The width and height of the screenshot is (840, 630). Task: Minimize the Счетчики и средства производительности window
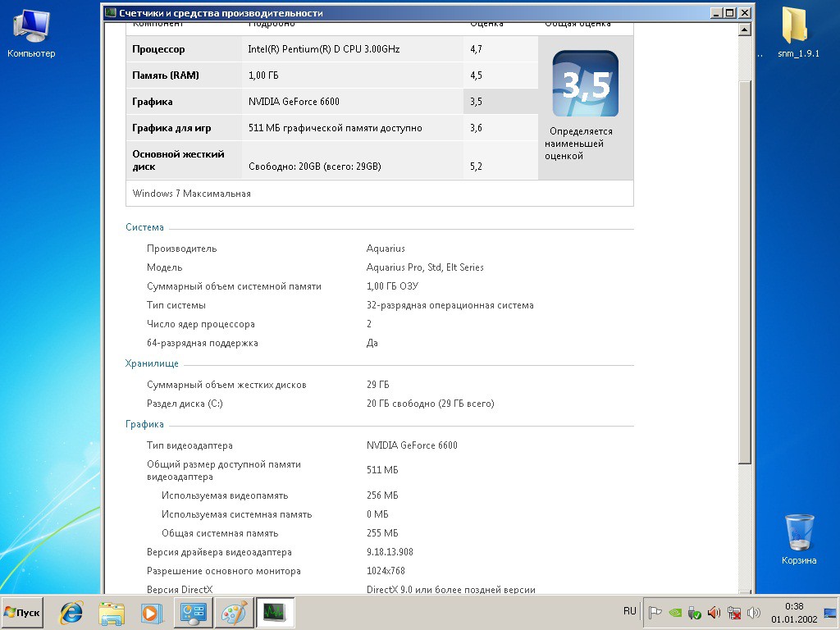coord(717,13)
